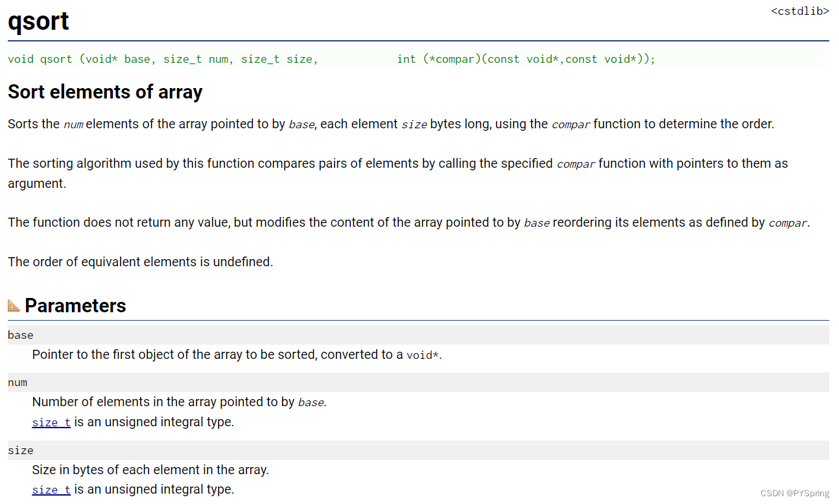Click the sentence about equivalent elements being undefined
This screenshot has height=504, width=839.
coord(141,262)
